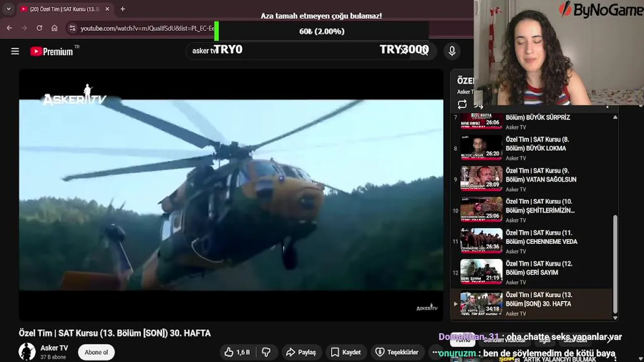
Task: Save the video with Kaydet
Action: point(346,352)
